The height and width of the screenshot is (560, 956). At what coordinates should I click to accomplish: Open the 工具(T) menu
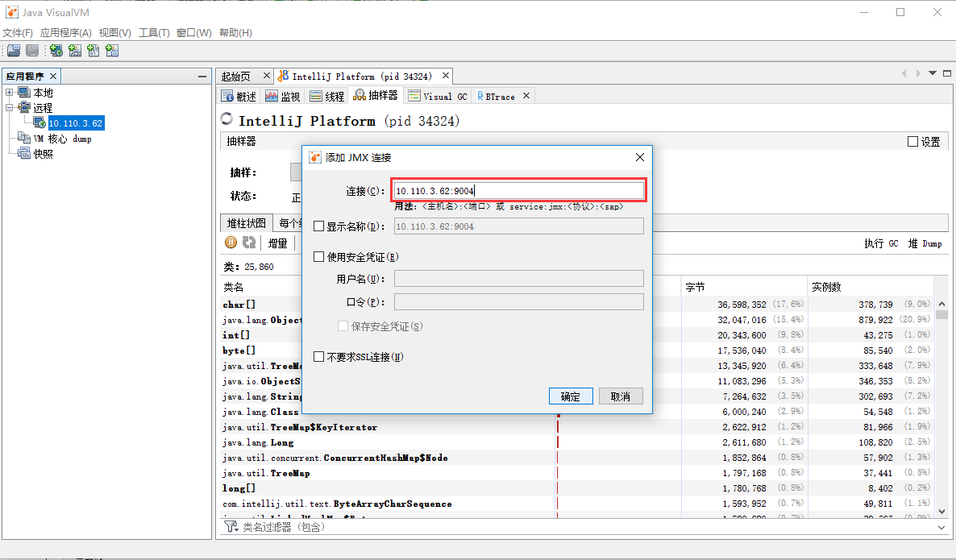point(154,33)
